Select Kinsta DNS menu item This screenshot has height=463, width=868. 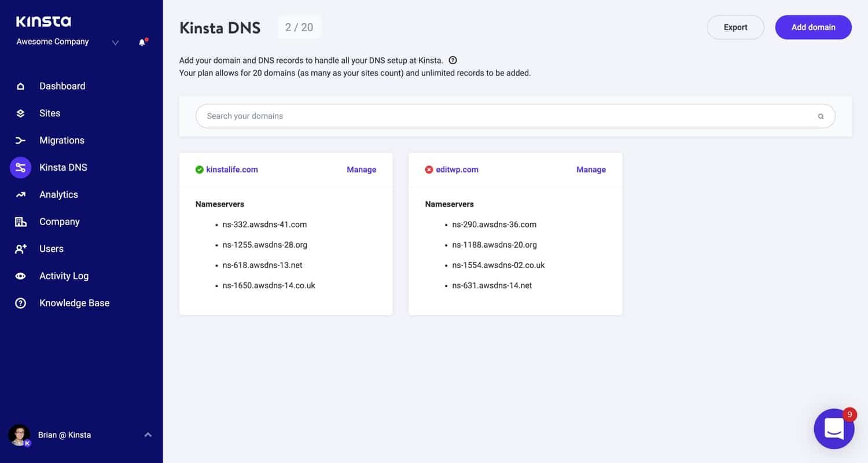(x=63, y=168)
